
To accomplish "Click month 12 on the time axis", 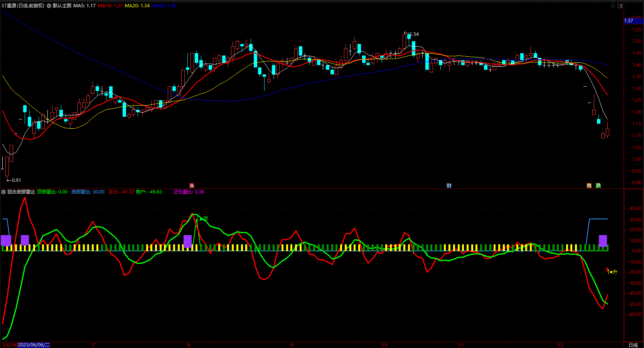I will 560,345.
